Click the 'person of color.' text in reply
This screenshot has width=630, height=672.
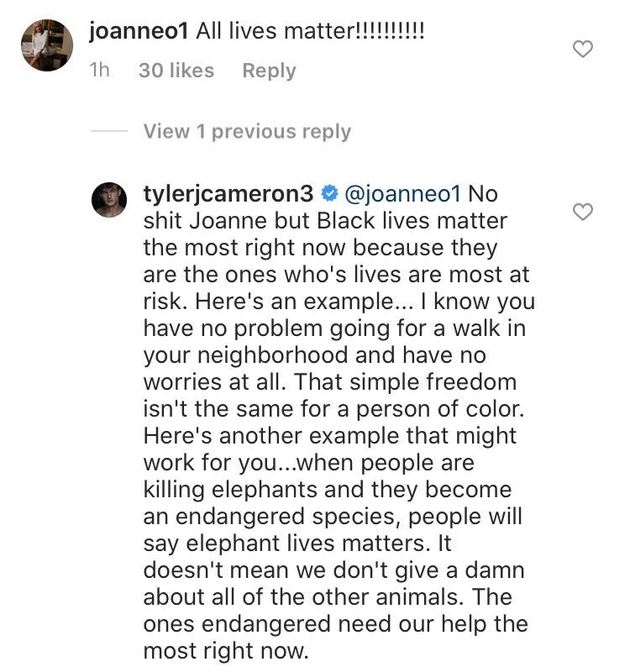(x=440, y=409)
